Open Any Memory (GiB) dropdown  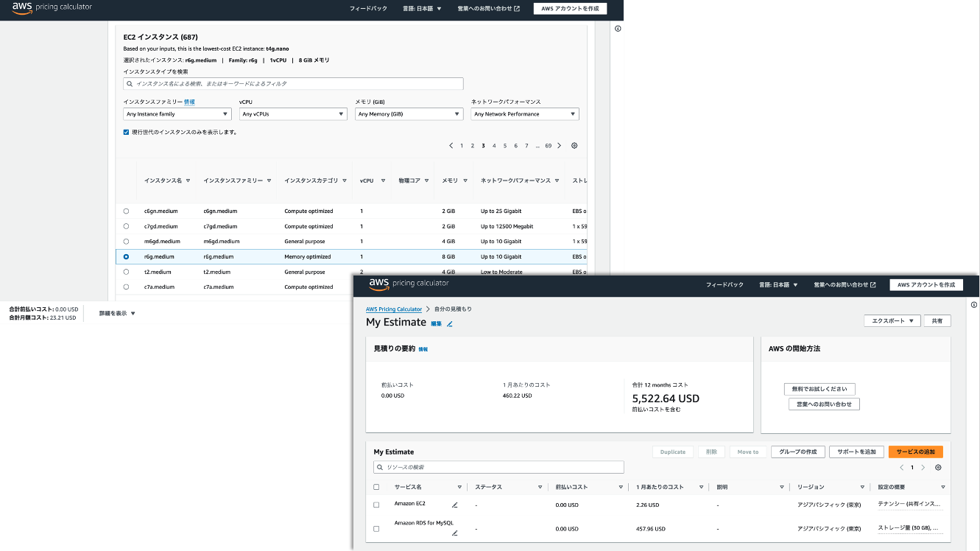pos(409,114)
